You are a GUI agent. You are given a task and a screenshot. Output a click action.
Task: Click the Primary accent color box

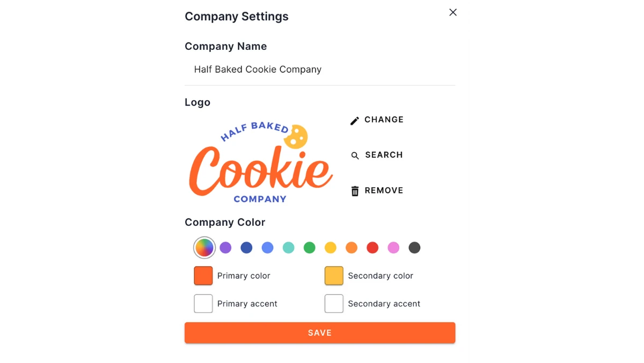tap(203, 303)
